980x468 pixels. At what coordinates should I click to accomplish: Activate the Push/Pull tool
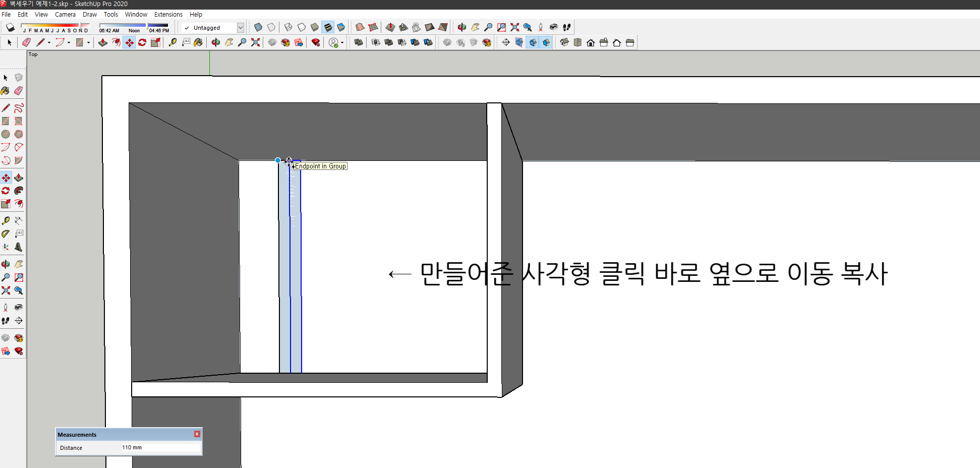coord(19,178)
